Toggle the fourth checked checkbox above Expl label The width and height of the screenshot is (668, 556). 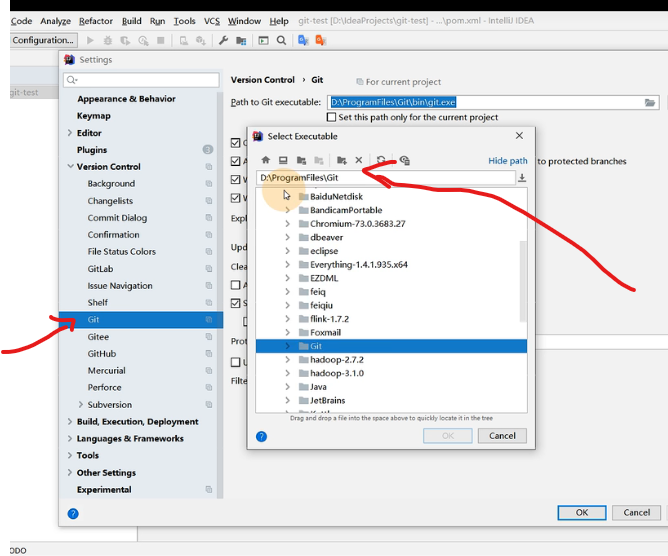point(236,198)
